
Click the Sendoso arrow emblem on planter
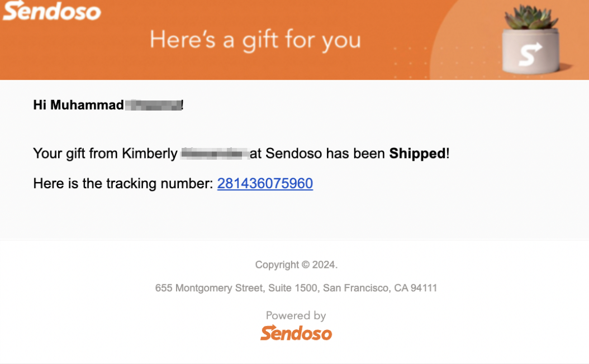[x=530, y=54]
